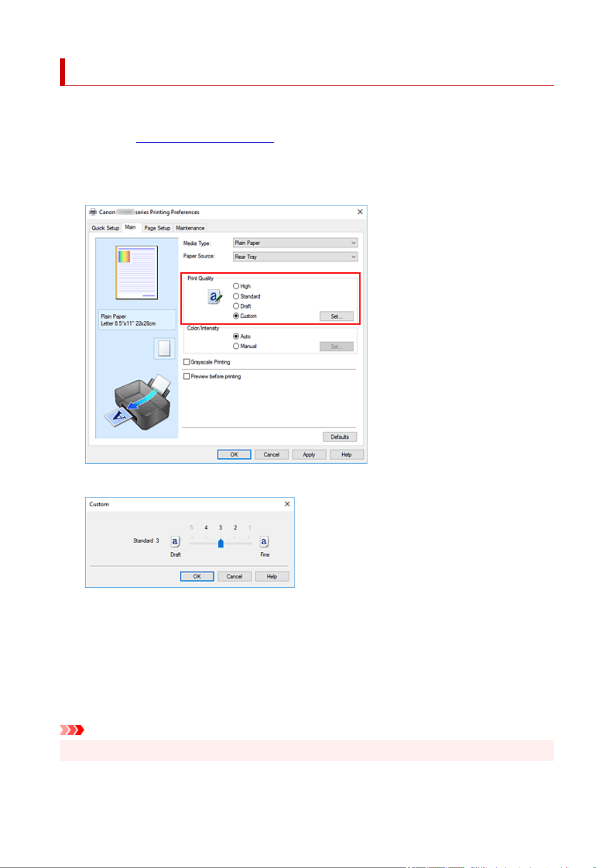Screen dimensions: 614x868
Task: Click the Fine quality icon in Custom dialog
Action: (264, 541)
